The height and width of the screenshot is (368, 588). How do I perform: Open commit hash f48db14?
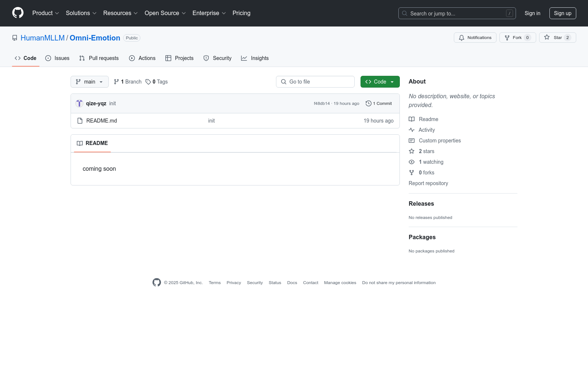click(322, 103)
